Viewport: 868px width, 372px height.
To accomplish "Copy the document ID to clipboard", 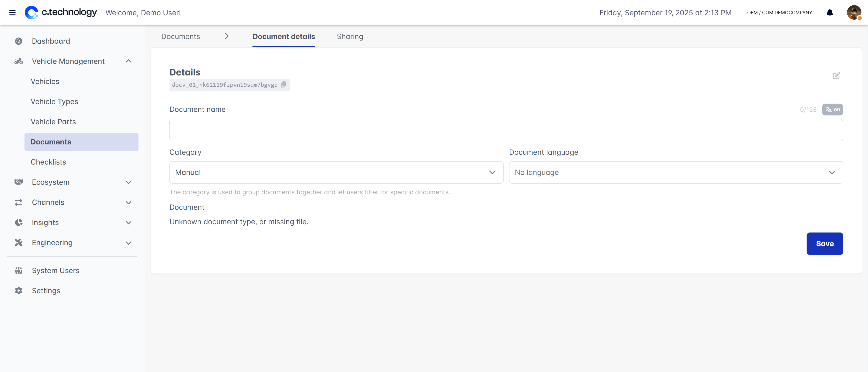I will (283, 84).
